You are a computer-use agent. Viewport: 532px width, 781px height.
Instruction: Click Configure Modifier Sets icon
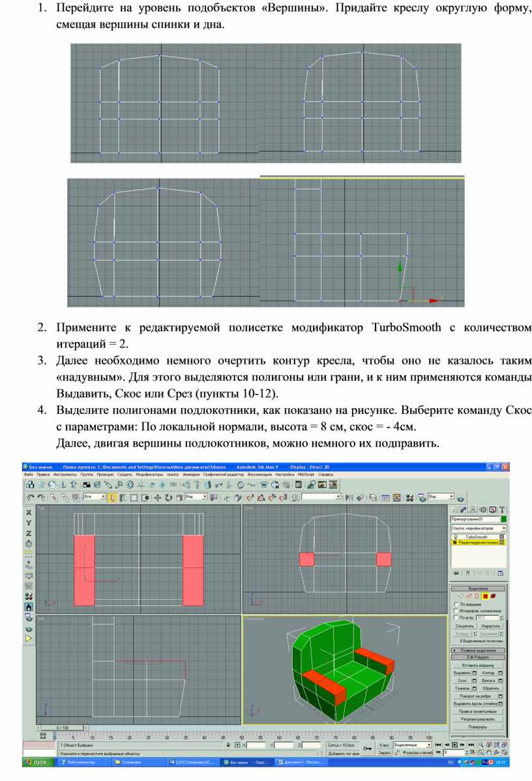(501, 573)
